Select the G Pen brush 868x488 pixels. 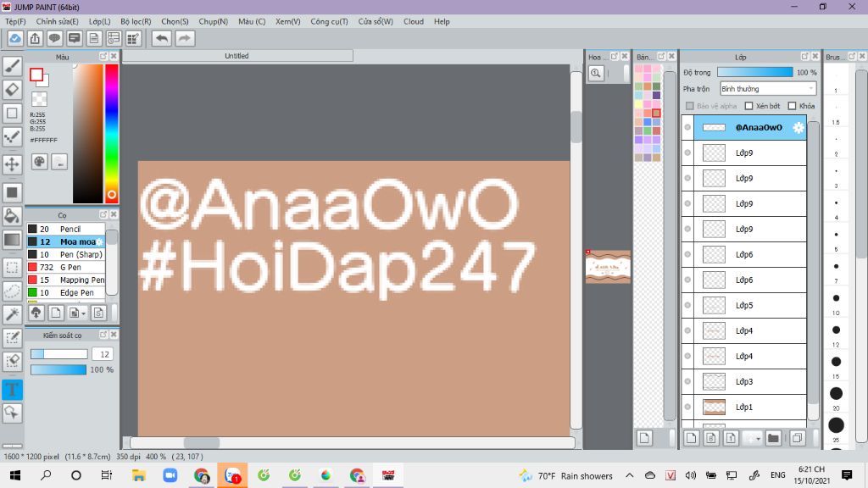(66, 267)
